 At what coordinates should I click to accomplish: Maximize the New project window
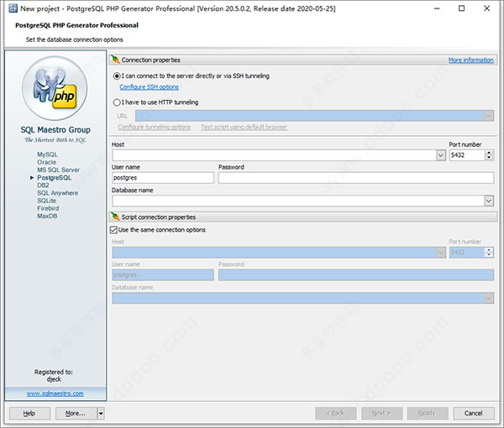(461, 8)
